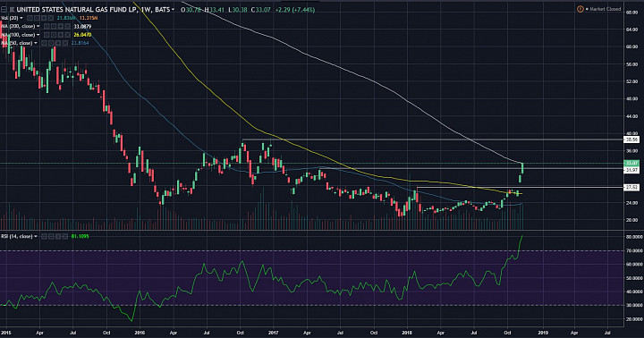This screenshot has height=338, width=644.
Task: Open the MA (200, close) dropdown arrow
Action: pyautogui.click(x=38, y=26)
